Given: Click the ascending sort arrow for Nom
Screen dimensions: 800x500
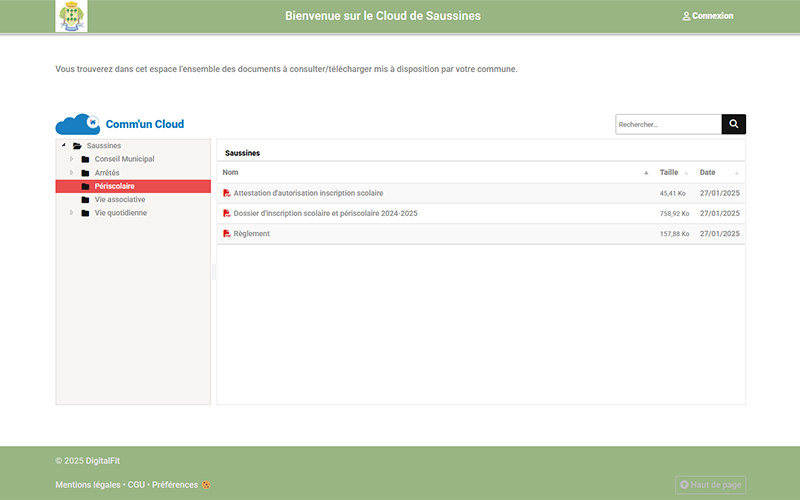Looking at the screenshot, I should coord(646,173).
